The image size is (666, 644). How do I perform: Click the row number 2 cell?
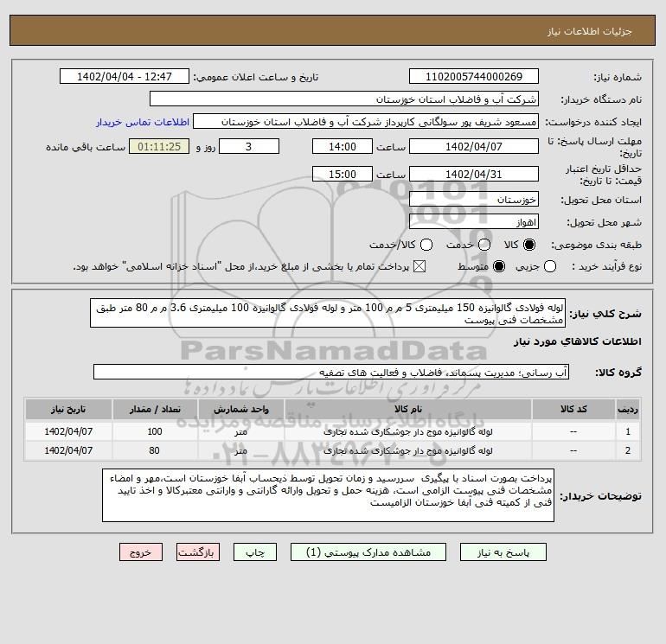pos(628,450)
